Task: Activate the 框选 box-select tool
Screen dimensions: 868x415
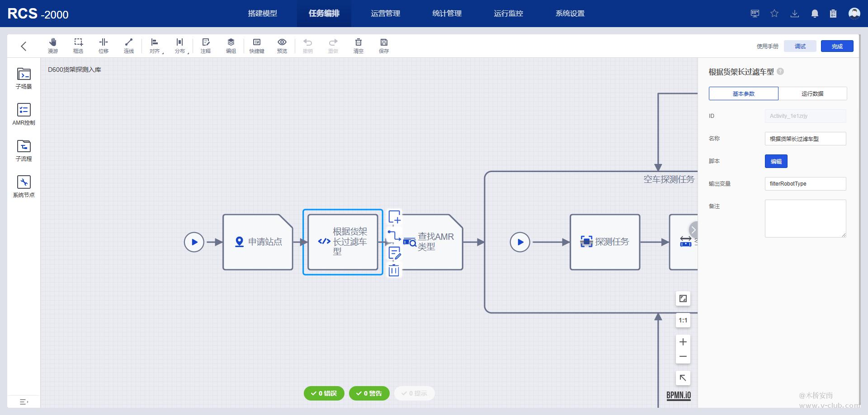Action: tap(78, 46)
